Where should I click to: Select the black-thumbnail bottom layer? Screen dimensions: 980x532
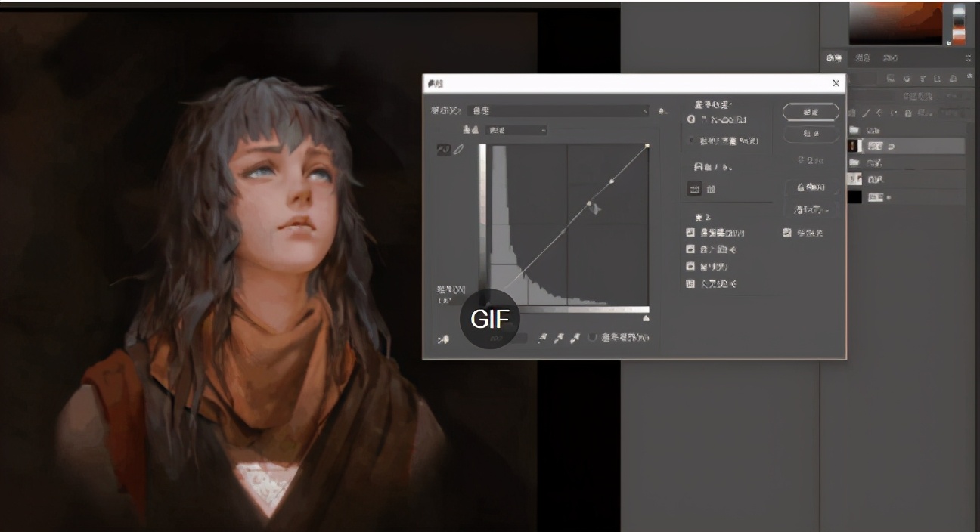(907, 197)
